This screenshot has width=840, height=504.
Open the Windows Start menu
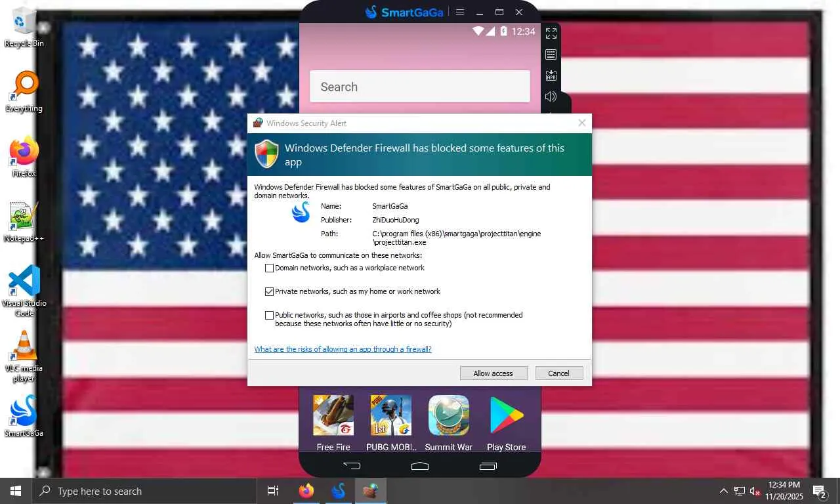tap(16, 491)
